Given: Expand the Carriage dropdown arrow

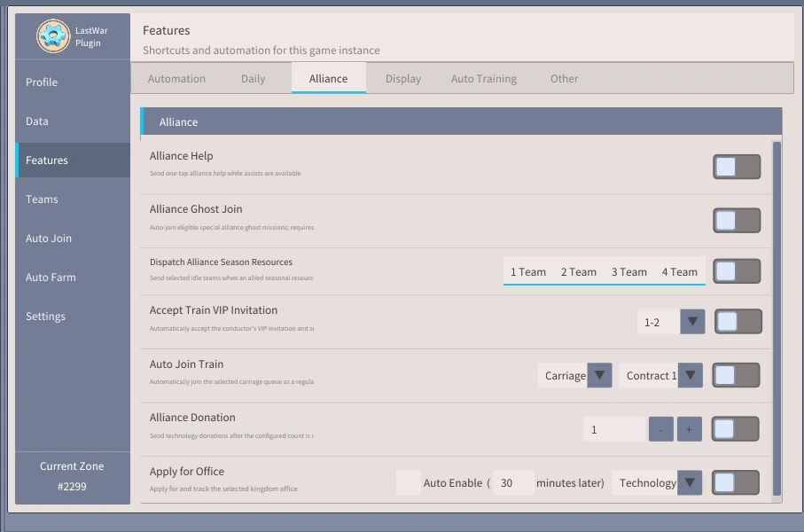Looking at the screenshot, I should (x=599, y=376).
